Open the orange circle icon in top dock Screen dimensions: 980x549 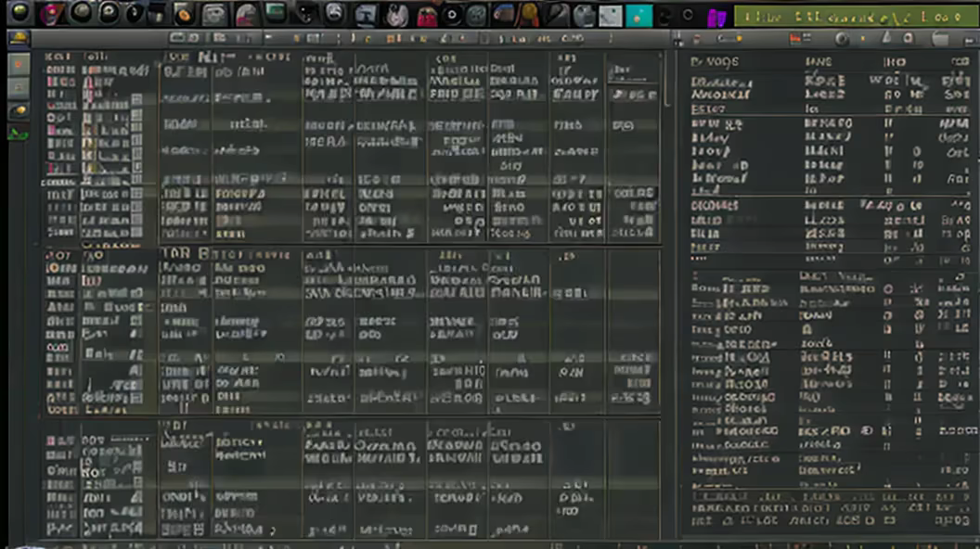coord(184,14)
